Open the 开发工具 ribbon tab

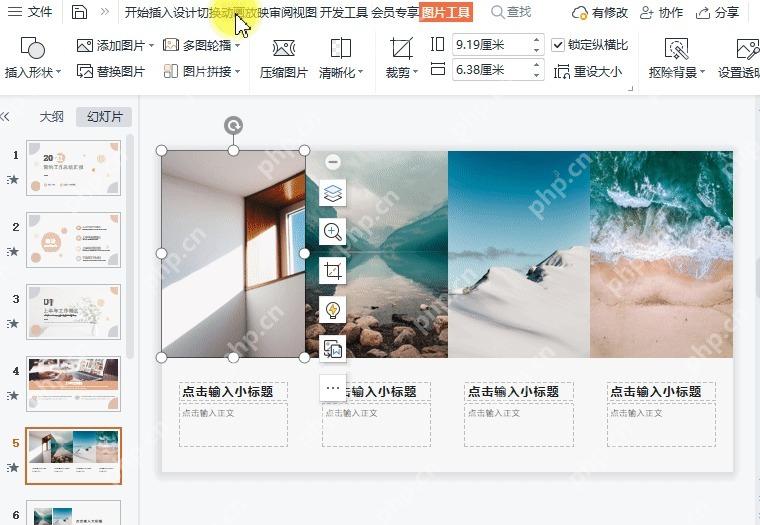click(344, 12)
